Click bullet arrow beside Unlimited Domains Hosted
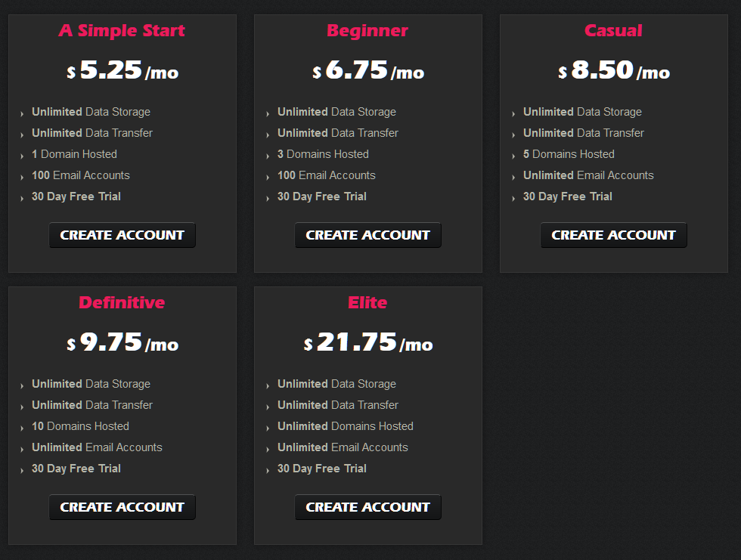741x560 pixels. (268, 428)
